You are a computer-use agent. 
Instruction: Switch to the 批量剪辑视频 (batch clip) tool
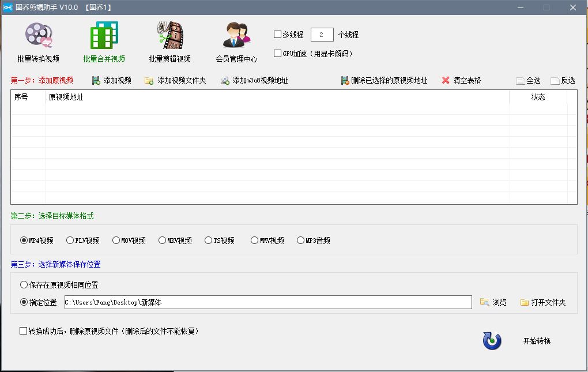(x=170, y=40)
